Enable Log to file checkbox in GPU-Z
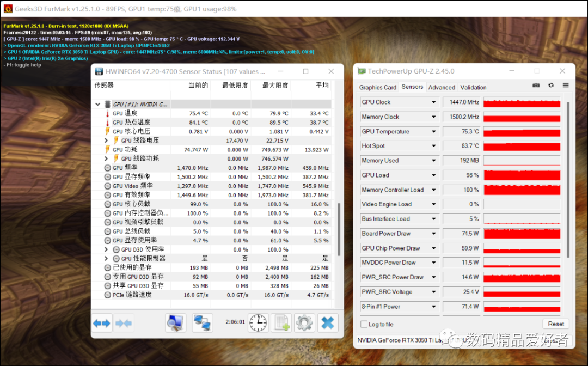This screenshot has height=366, width=588. pyautogui.click(x=364, y=324)
